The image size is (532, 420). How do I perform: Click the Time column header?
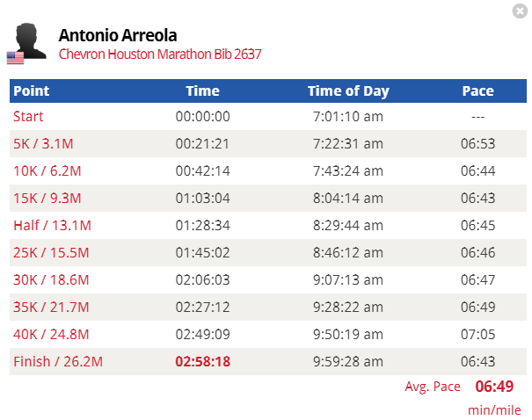click(202, 91)
